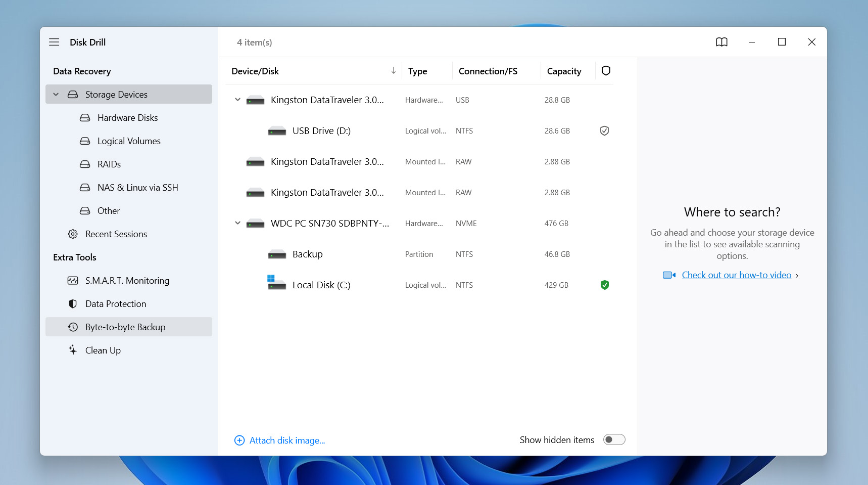The image size is (868, 485).
Task: Click the Backup partition drive icon
Action: [277, 254]
